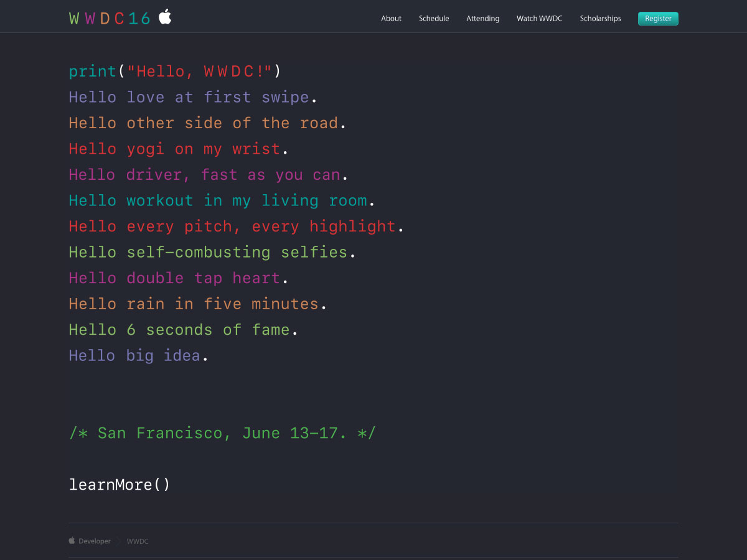Select the line "Hello other side of the road."

207,123
